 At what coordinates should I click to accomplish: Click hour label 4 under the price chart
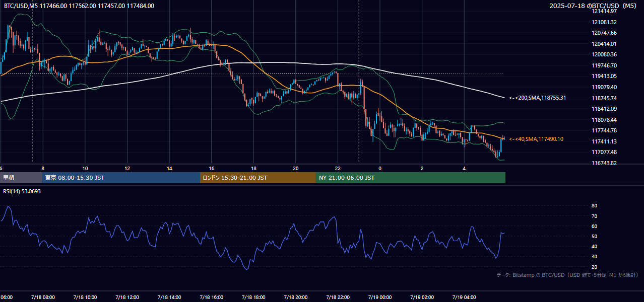(464, 169)
